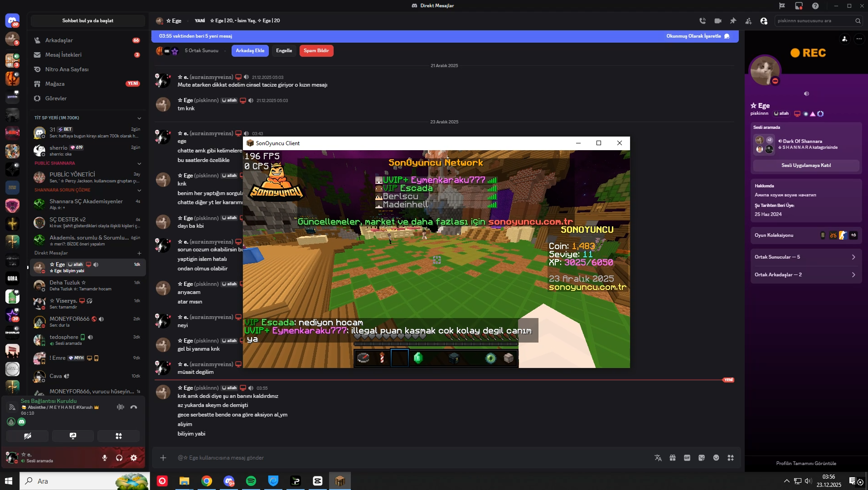The image size is (868, 490).
Task: Open the Discord inbox icon
Action: click(x=799, y=6)
